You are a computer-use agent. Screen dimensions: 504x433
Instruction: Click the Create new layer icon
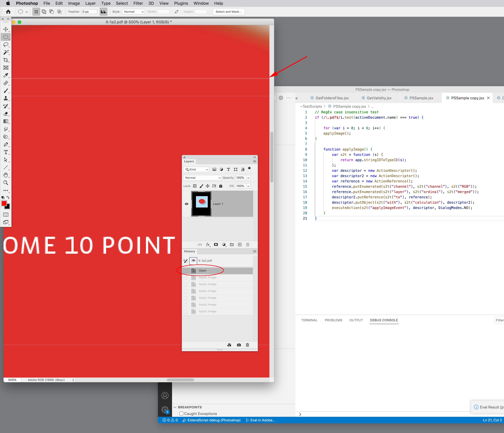coord(240,245)
